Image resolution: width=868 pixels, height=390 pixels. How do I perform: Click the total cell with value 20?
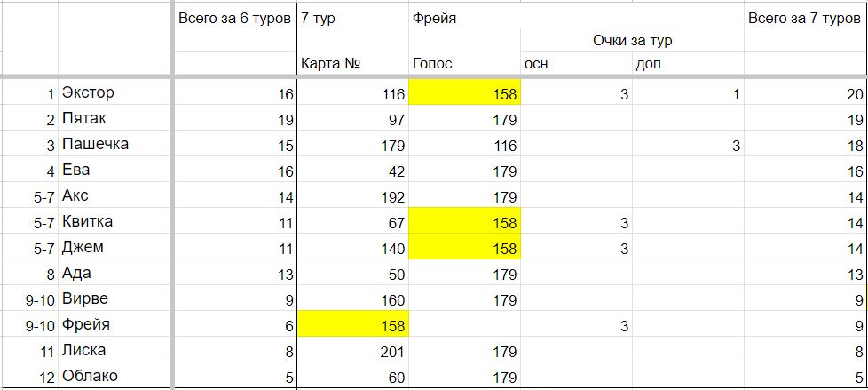point(806,92)
